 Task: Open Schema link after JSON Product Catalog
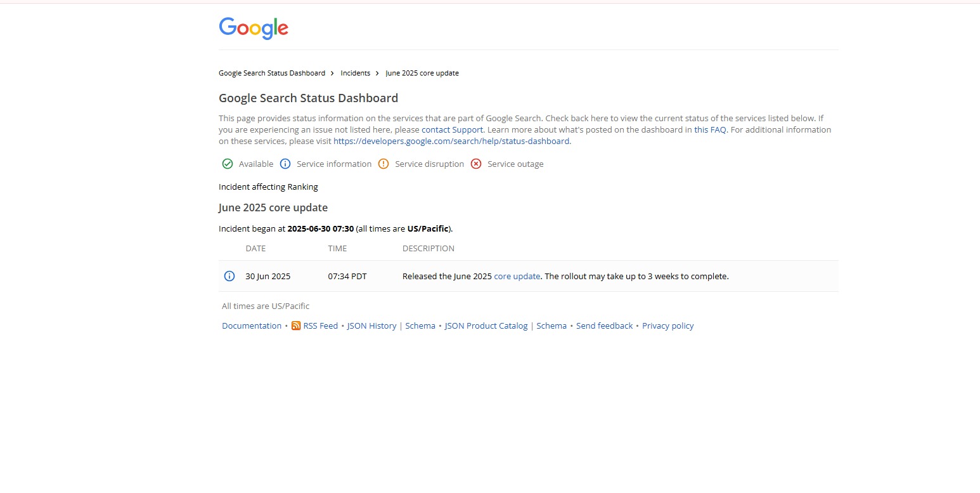click(551, 325)
